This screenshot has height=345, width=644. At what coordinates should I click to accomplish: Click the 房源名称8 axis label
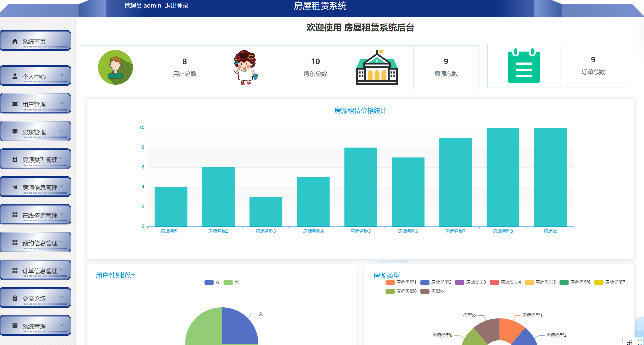[x=503, y=232]
